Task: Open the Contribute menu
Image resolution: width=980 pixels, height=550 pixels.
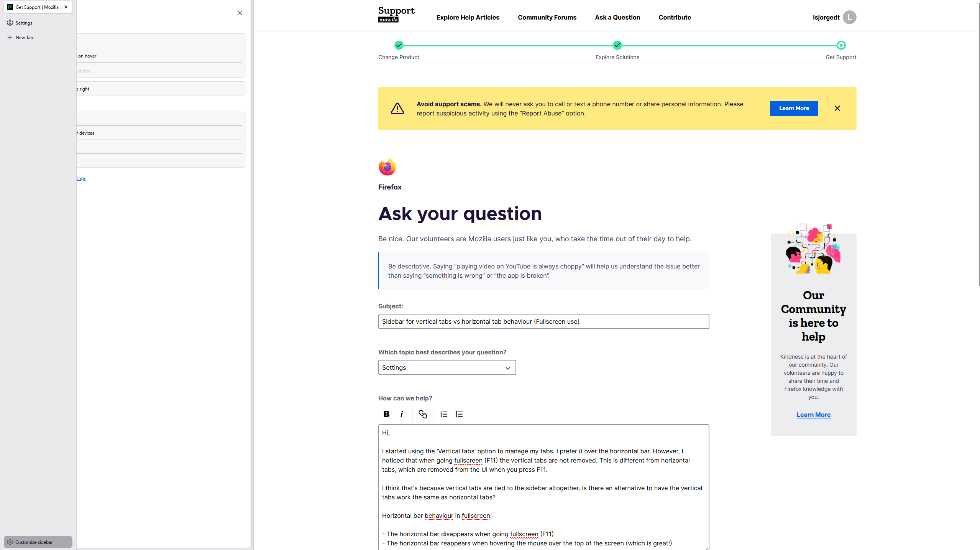Action: coord(675,17)
